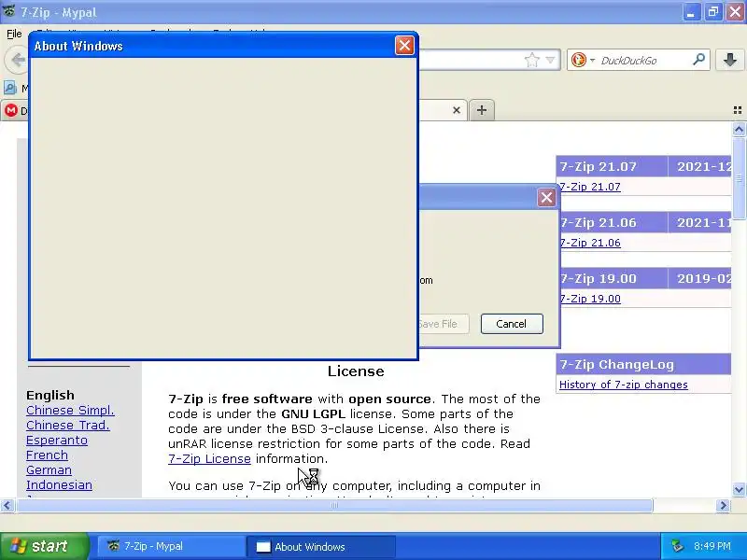This screenshot has width=747, height=560.
Task: Switch language to German
Action: pyautogui.click(x=49, y=470)
